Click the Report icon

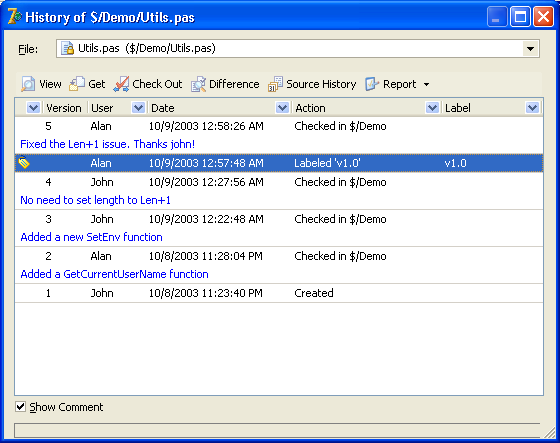[372, 84]
